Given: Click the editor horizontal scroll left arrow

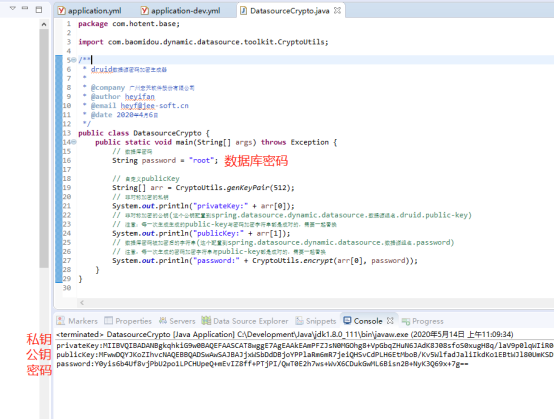Looking at the screenshot, I should 82,303.
